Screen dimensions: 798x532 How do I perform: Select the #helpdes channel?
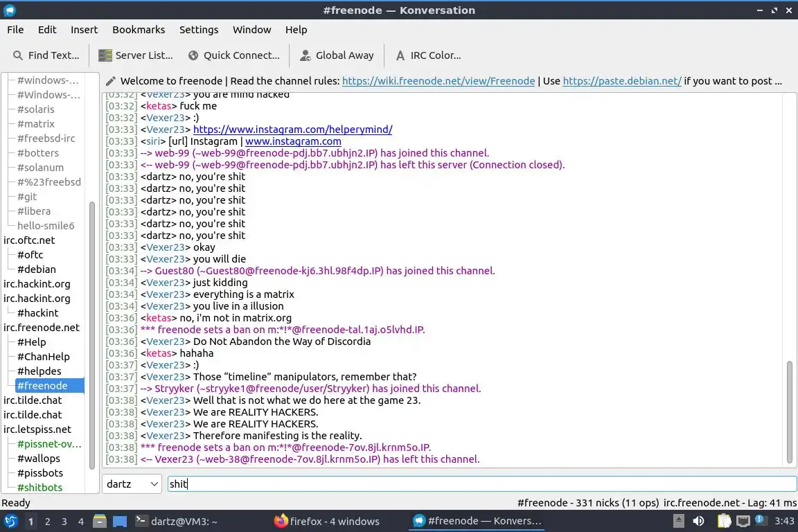tap(39, 371)
